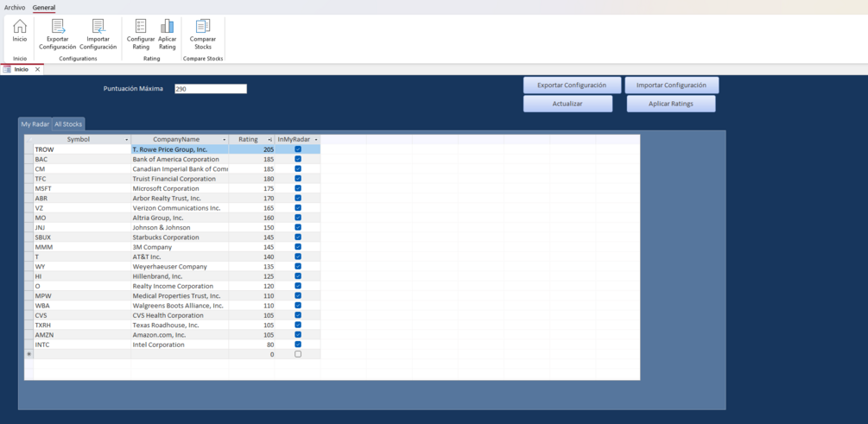
Task: Click the Amazon.com, Inc. cell
Action: tap(180, 334)
